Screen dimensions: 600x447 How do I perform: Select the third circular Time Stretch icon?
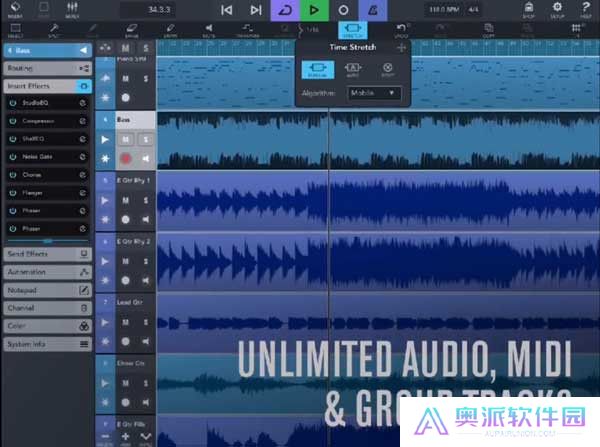(388, 70)
